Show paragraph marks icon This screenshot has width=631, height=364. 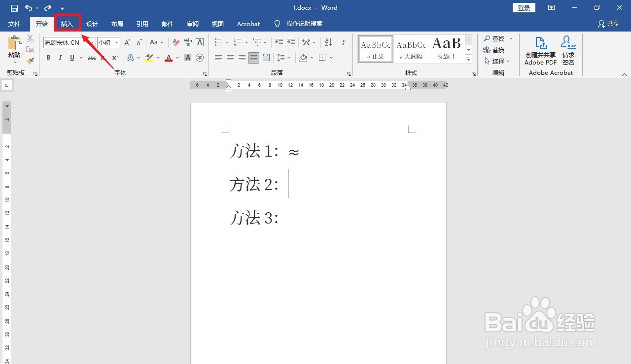point(344,42)
